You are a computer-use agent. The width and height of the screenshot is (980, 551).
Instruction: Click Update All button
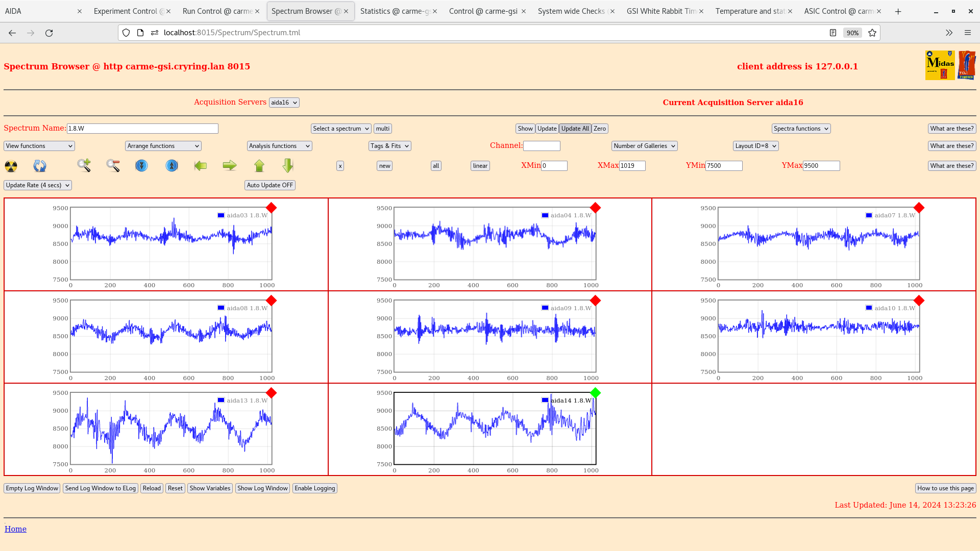point(575,128)
